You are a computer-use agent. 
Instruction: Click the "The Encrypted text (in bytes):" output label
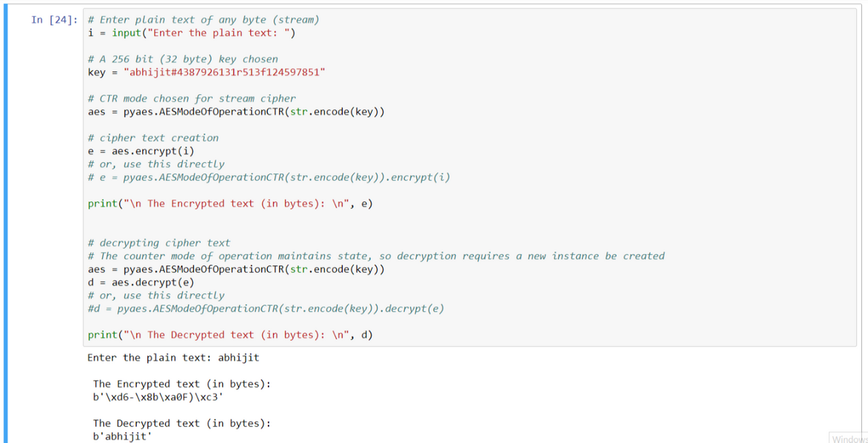(182, 384)
